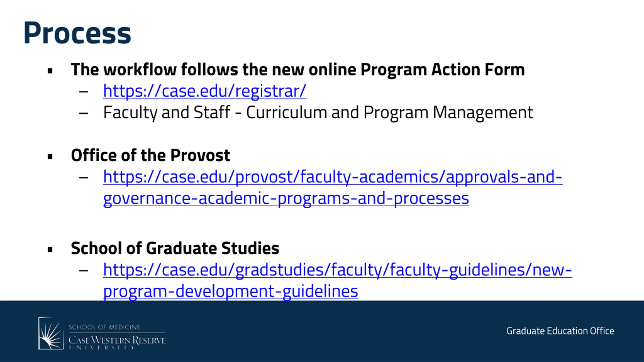Open the case.edu/registrar link

click(x=205, y=91)
